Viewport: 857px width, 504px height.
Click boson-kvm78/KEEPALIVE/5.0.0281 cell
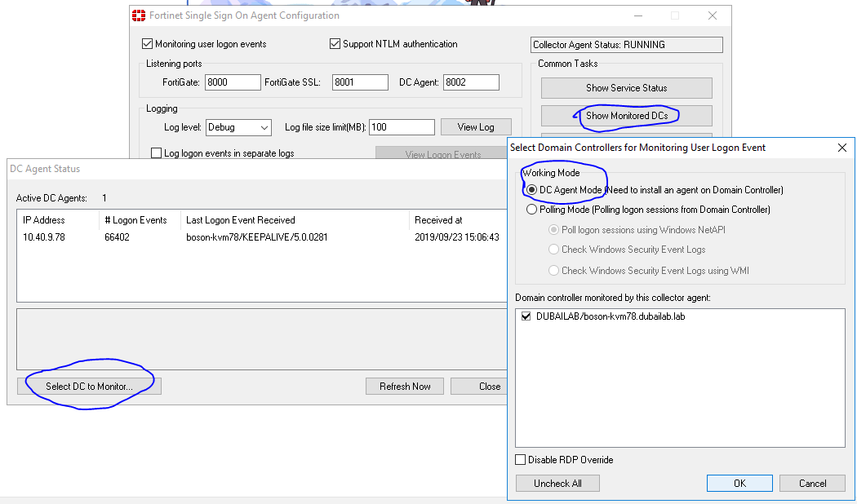point(257,237)
